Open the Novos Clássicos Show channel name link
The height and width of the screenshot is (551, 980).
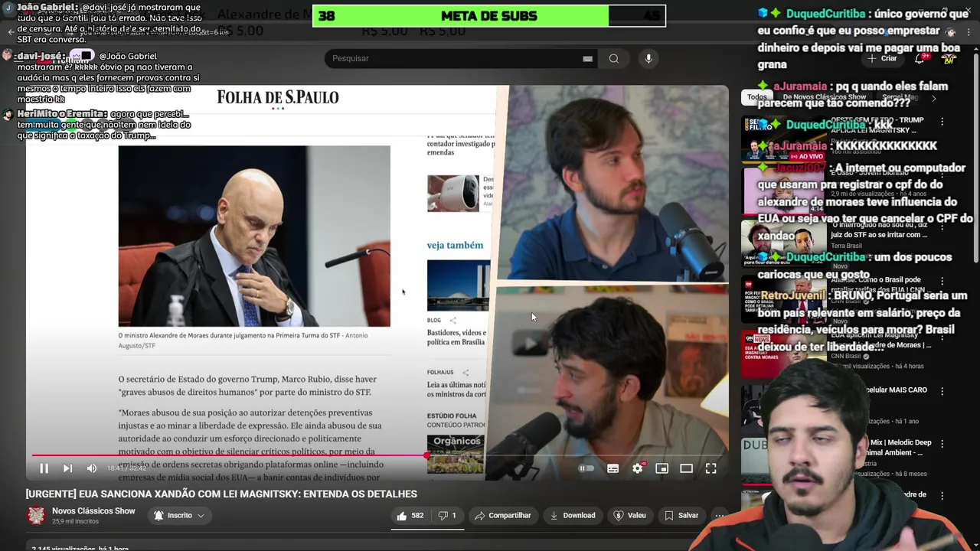click(93, 511)
